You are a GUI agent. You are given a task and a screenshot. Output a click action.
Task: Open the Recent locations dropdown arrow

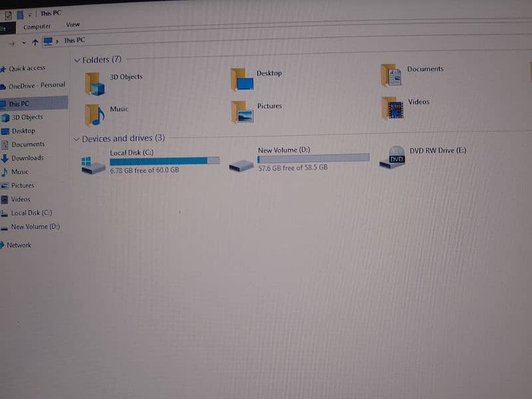pyautogui.click(x=24, y=43)
